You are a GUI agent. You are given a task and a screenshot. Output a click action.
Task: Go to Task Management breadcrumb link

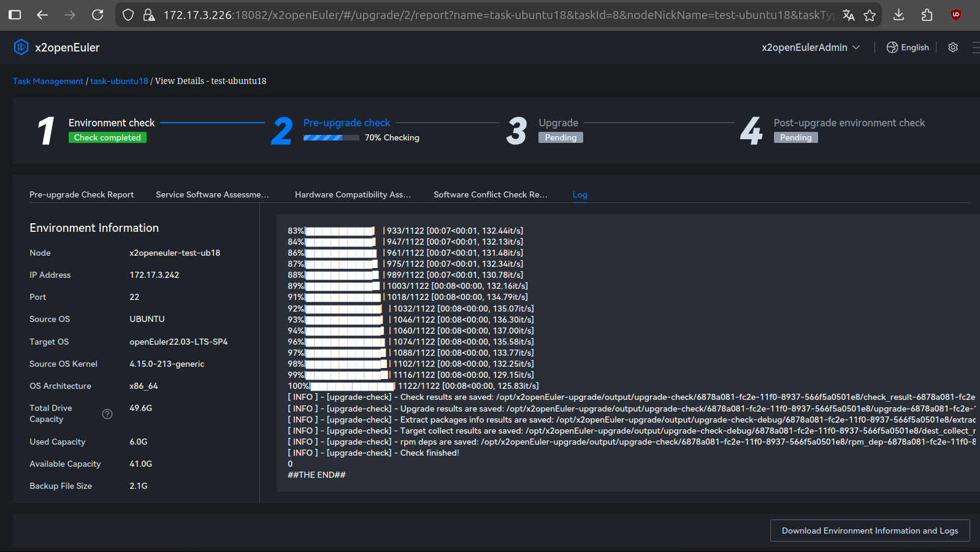[x=48, y=81]
